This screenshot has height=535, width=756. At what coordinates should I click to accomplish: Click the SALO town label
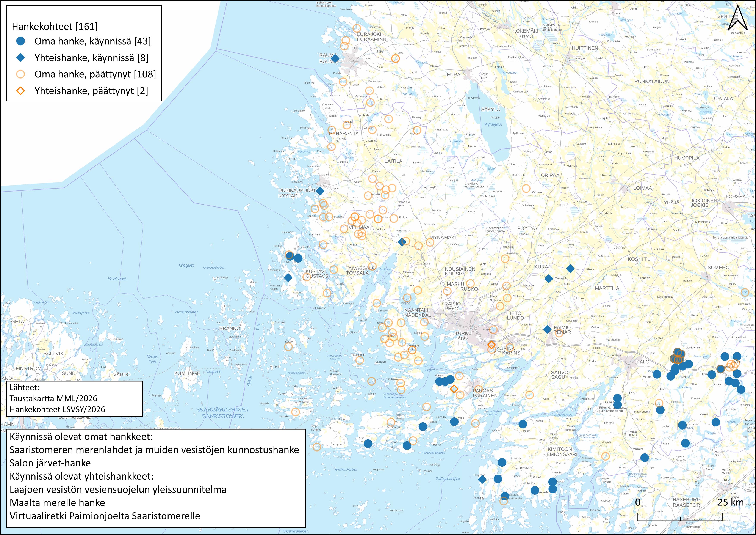[642, 362]
